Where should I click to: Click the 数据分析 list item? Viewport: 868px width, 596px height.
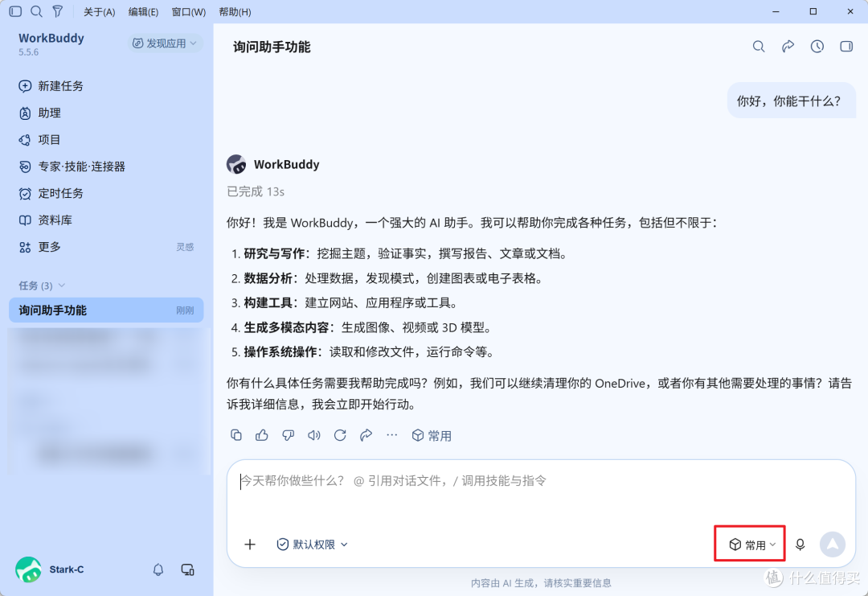coord(387,278)
